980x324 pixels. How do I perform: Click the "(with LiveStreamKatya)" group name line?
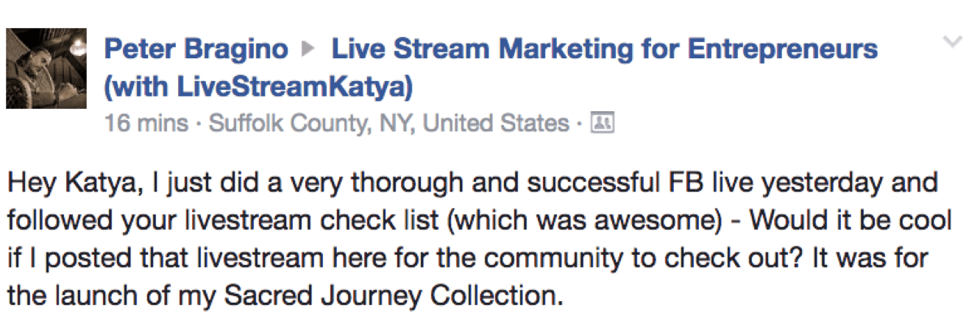258,88
